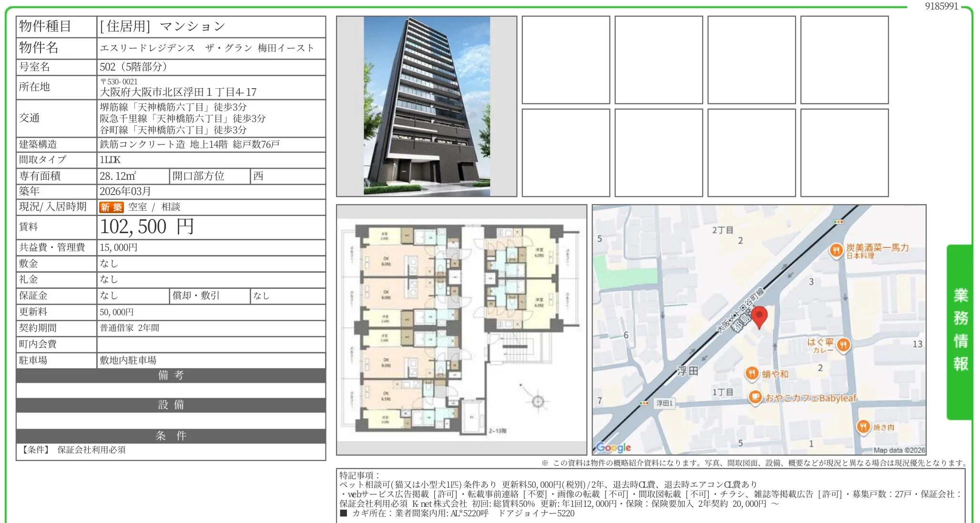Click 焼き肉 restaurant marker icon

pos(863,427)
